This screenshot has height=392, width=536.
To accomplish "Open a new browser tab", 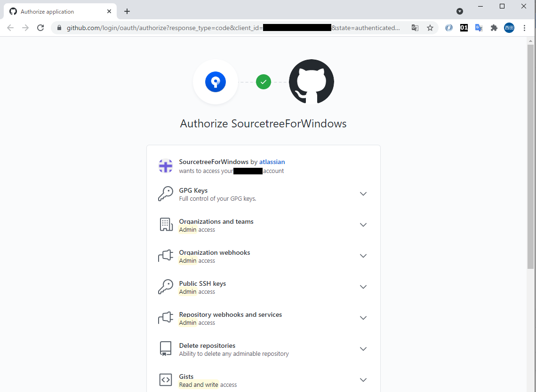I will point(127,11).
